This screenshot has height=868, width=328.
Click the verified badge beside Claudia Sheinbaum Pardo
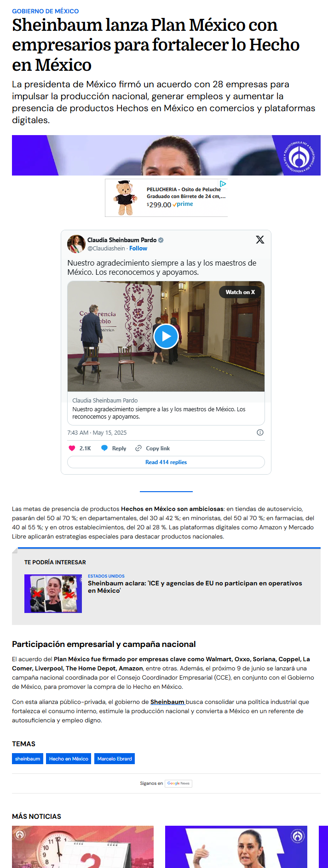[x=161, y=240]
